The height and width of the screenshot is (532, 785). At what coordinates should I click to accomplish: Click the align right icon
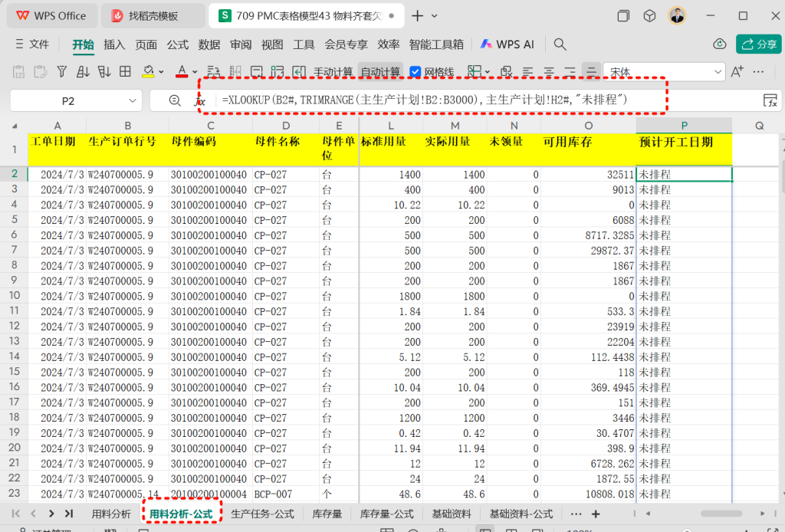tap(570, 71)
